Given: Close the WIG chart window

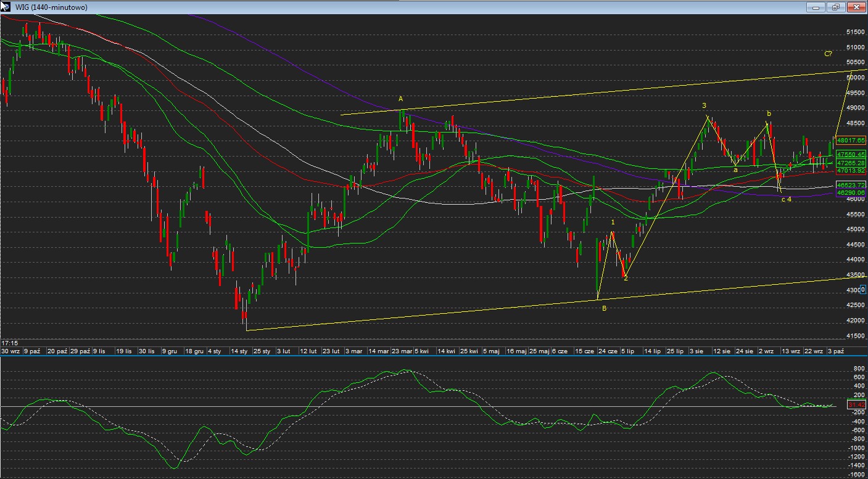Looking at the screenshot, I should click(x=856, y=7).
